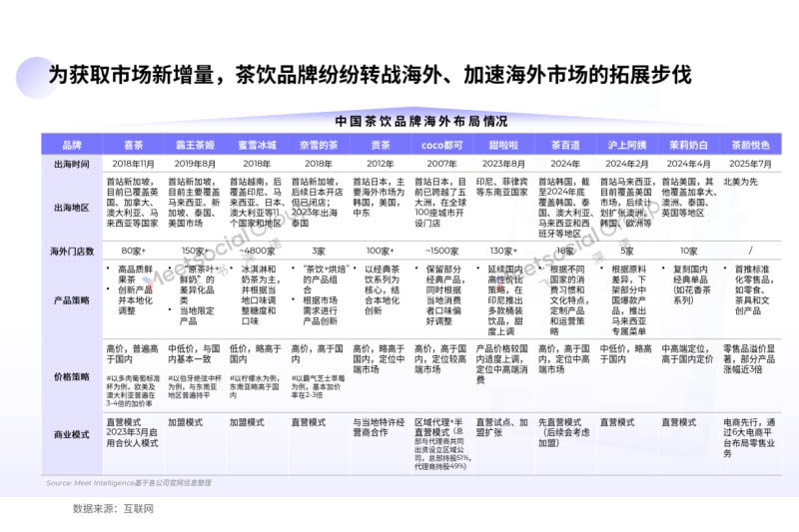This screenshot has width=799, height=532.
Task: Select the 茶百道 column header
Action: (x=564, y=145)
